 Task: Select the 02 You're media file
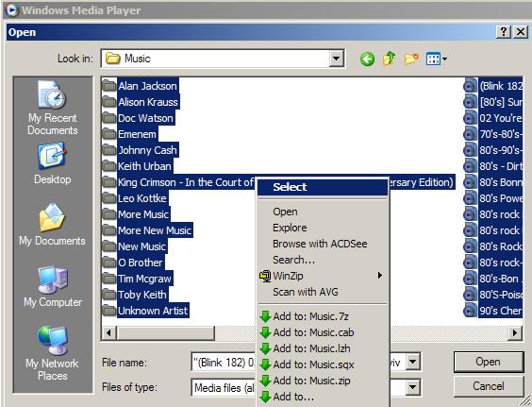point(493,118)
